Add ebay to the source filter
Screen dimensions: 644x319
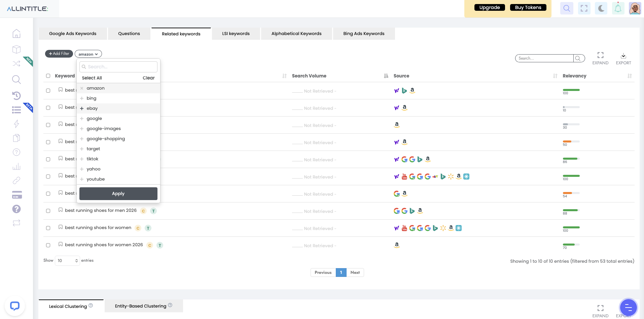pos(118,108)
